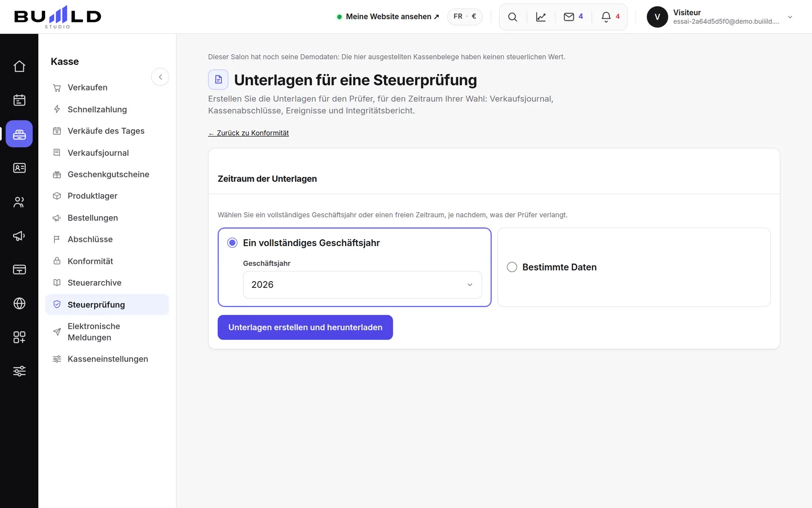Click the Zeitraum der Unterlagen heading
Viewport: 812px width, 508px height.
[267, 178]
